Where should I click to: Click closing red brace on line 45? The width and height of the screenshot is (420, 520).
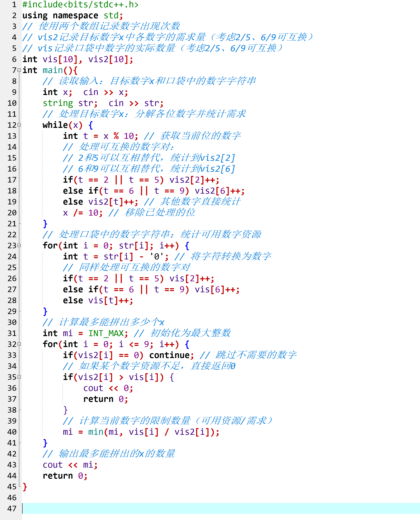tap(25, 487)
